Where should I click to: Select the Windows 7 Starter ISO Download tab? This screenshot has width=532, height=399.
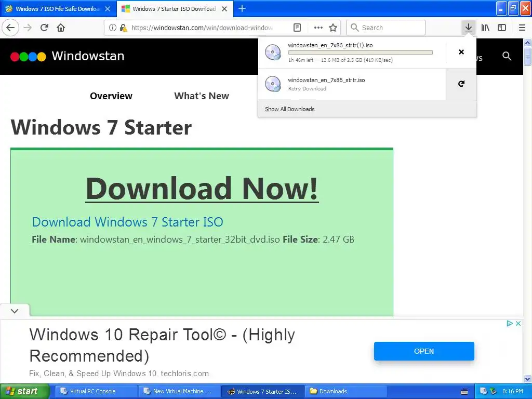[174, 9]
